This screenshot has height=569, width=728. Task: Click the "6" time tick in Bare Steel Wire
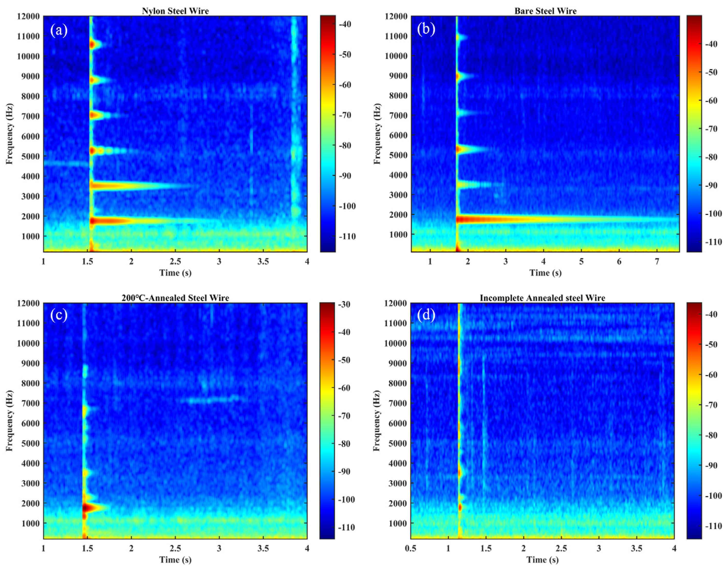coord(619,261)
